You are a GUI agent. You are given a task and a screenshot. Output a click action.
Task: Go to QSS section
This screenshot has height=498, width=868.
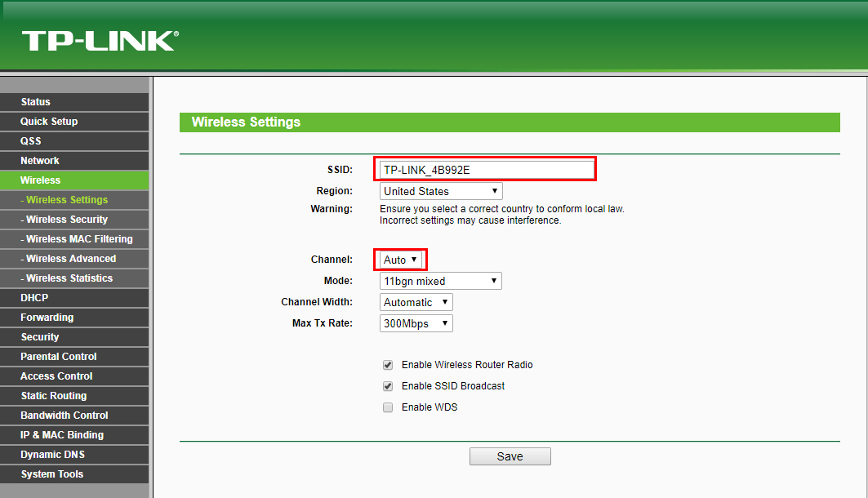[74, 141]
